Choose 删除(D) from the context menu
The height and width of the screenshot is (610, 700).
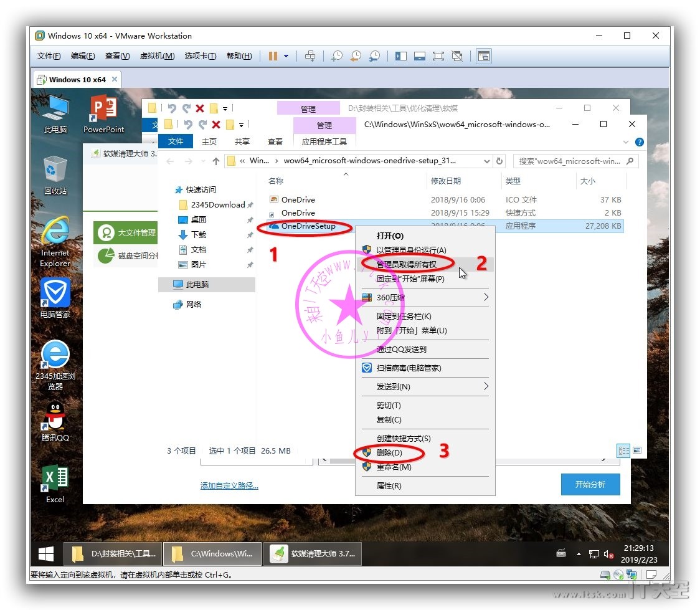tap(425, 453)
